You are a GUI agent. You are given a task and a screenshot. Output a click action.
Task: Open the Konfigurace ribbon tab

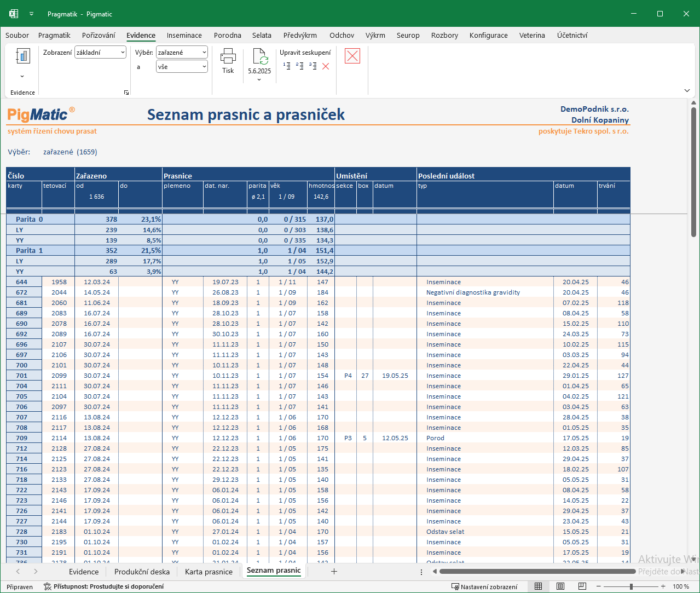click(489, 35)
